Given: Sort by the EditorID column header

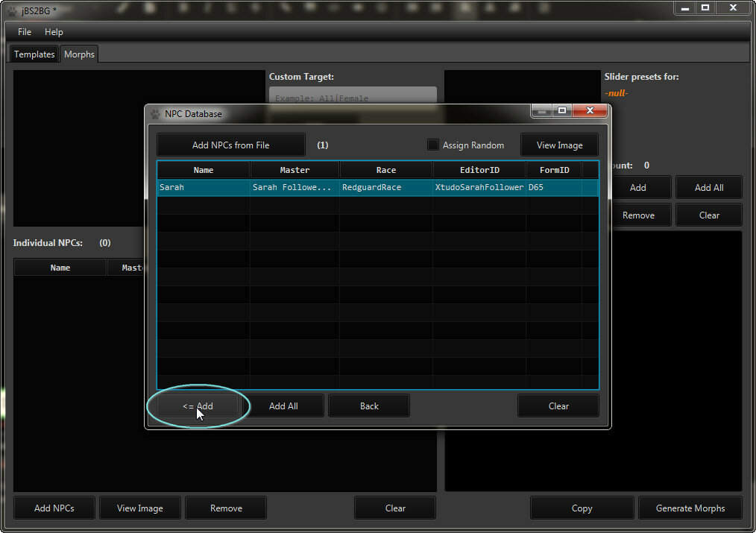Looking at the screenshot, I should [479, 170].
